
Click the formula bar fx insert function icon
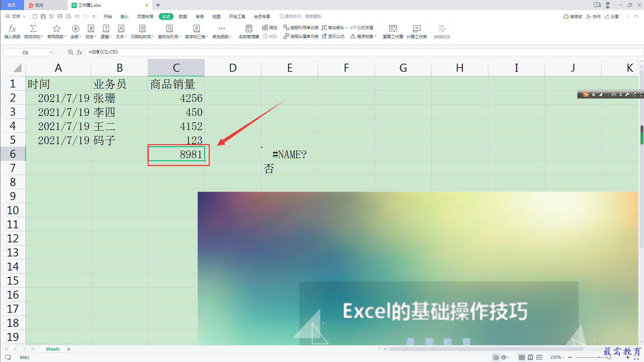(x=80, y=52)
